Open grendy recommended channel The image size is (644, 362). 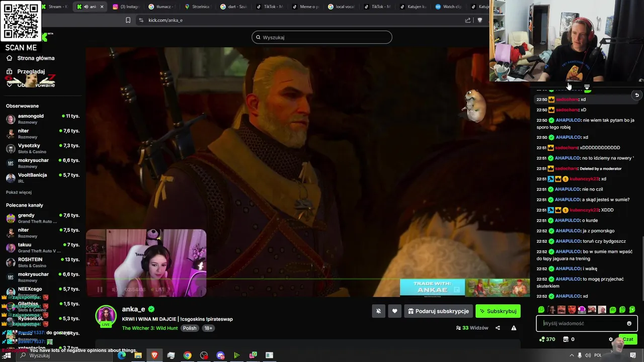42,218
